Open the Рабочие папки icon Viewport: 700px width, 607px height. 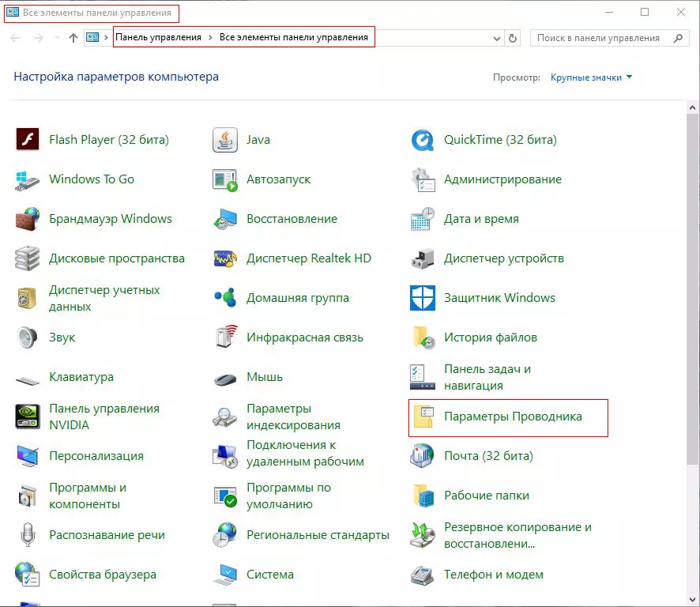[x=423, y=496]
